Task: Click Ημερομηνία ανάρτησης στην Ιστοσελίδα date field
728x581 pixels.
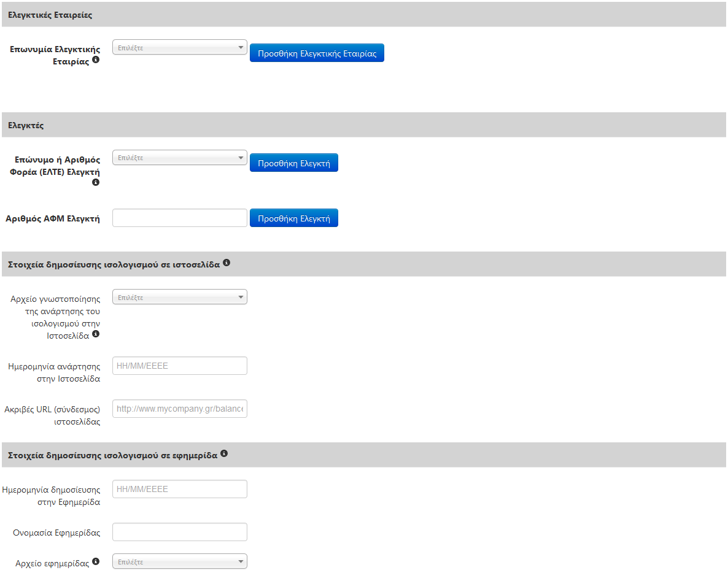Action: tap(180, 366)
